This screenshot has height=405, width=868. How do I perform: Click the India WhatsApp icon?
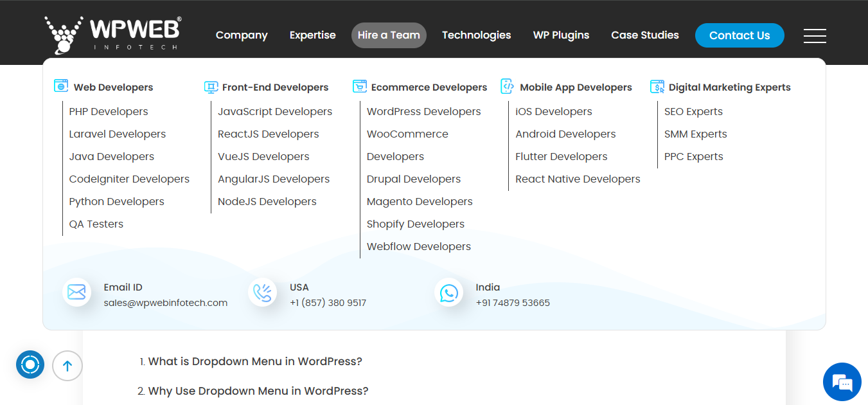click(448, 292)
